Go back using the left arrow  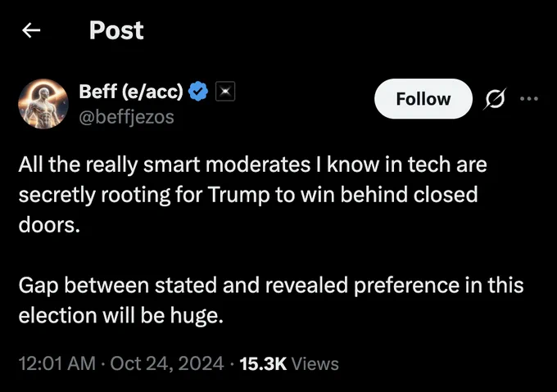point(31,30)
